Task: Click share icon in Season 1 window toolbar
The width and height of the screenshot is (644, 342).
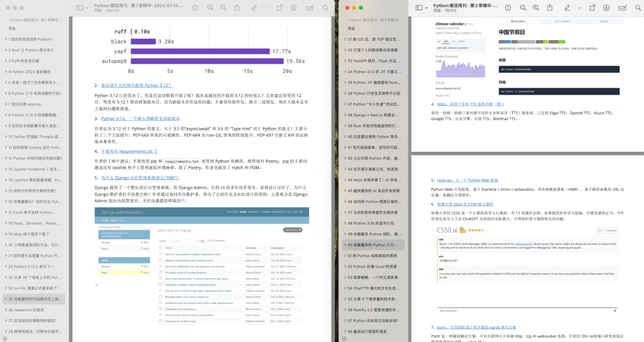Action: [237, 8]
